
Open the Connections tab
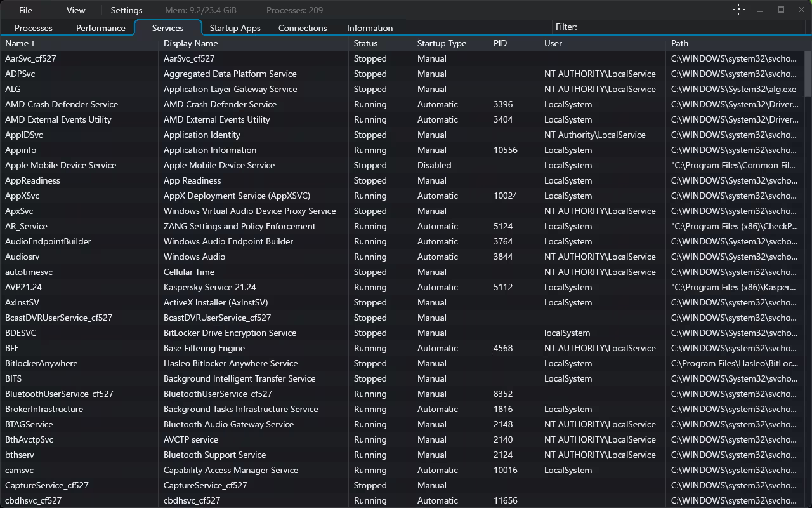(303, 28)
